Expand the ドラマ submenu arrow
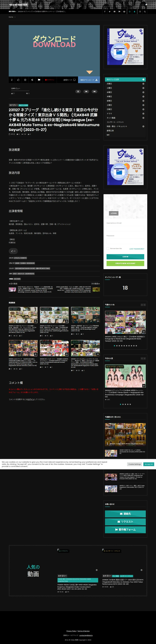This screenshot has height=644, width=156. (x=143, y=114)
